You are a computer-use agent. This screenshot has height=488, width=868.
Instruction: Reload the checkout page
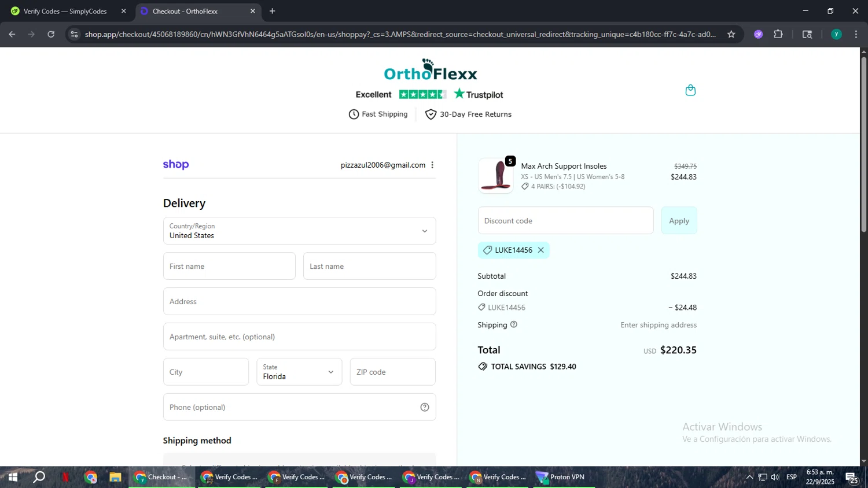(x=51, y=34)
